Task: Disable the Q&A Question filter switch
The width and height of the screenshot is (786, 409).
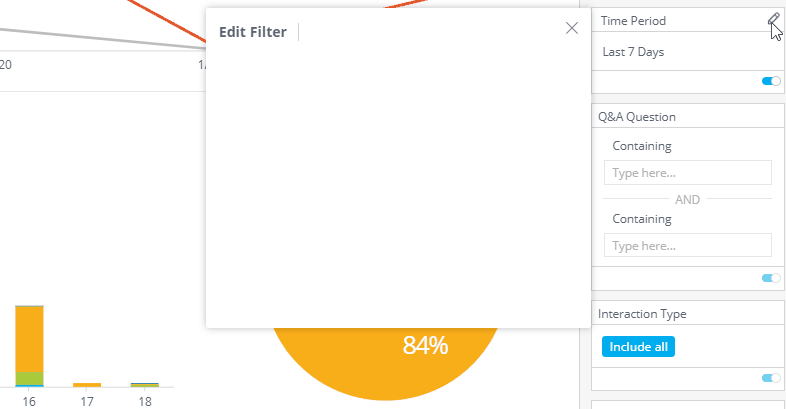Action: tap(771, 278)
